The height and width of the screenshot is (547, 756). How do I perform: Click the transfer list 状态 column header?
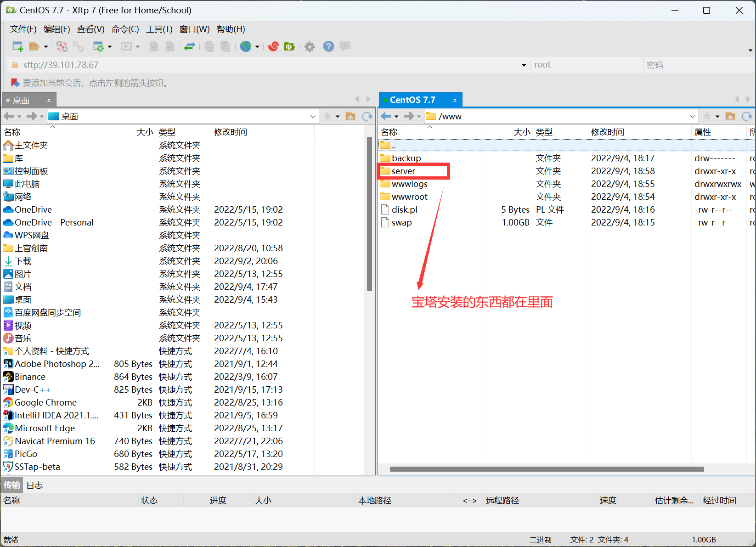pos(161,501)
